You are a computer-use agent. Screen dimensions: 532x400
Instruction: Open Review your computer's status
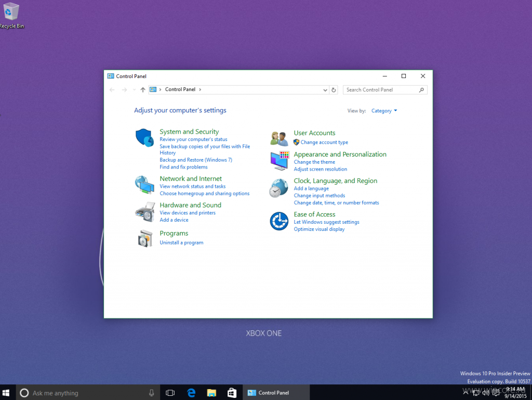[193, 139]
